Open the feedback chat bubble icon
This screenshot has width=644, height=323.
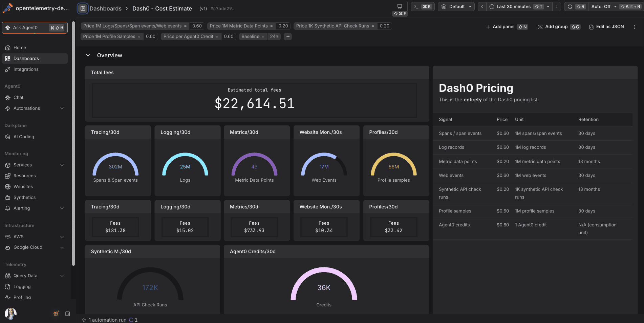point(400,6)
